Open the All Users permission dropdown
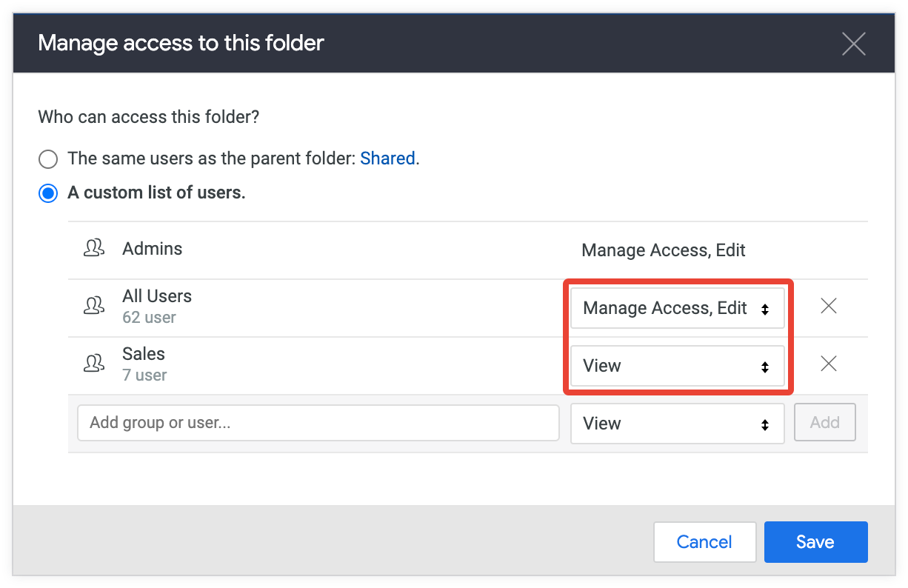The height and width of the screenshot is (588, 908). point(676,308)
